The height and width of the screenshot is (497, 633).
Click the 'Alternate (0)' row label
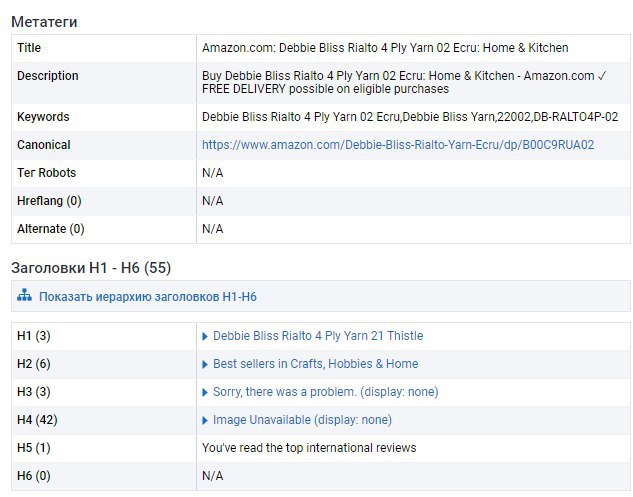tap(50, 229)
